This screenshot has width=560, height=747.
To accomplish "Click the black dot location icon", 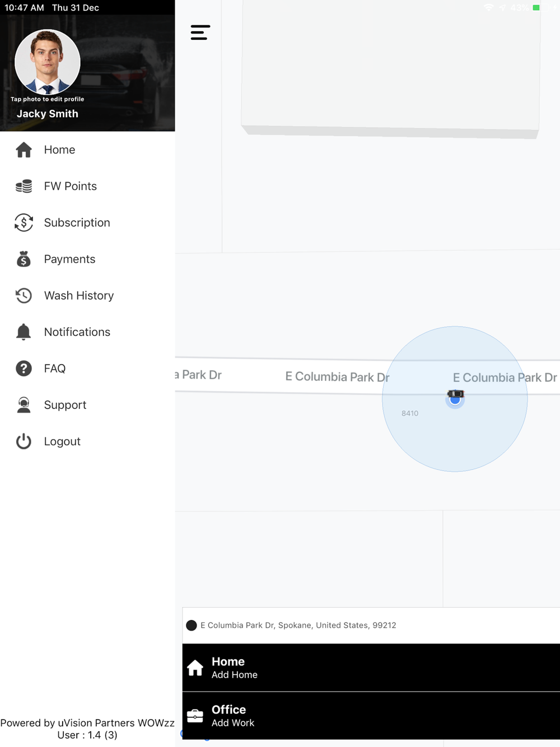I will tap(192, 625).
